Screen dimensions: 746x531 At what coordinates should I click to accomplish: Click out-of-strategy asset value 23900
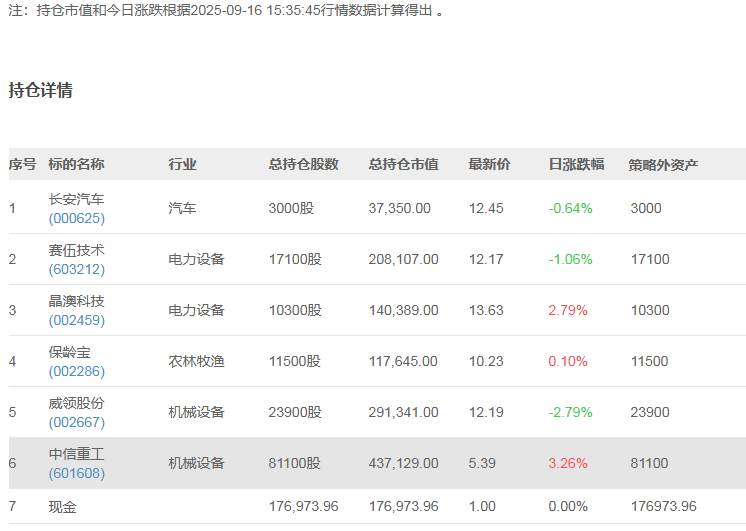(650, 412)
